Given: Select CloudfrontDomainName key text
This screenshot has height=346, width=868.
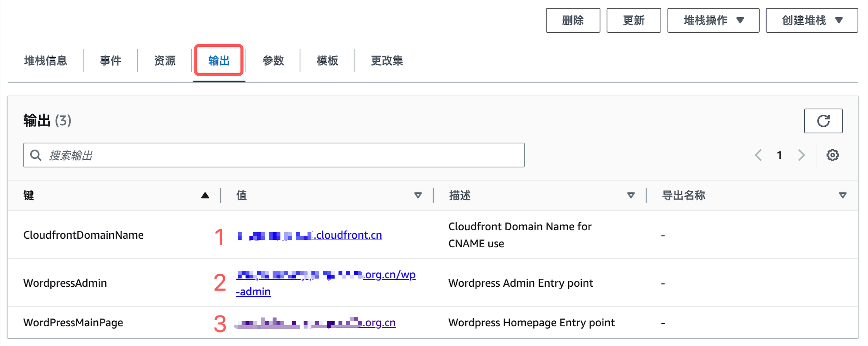Looking at the screenshot, I should point(83,235).
